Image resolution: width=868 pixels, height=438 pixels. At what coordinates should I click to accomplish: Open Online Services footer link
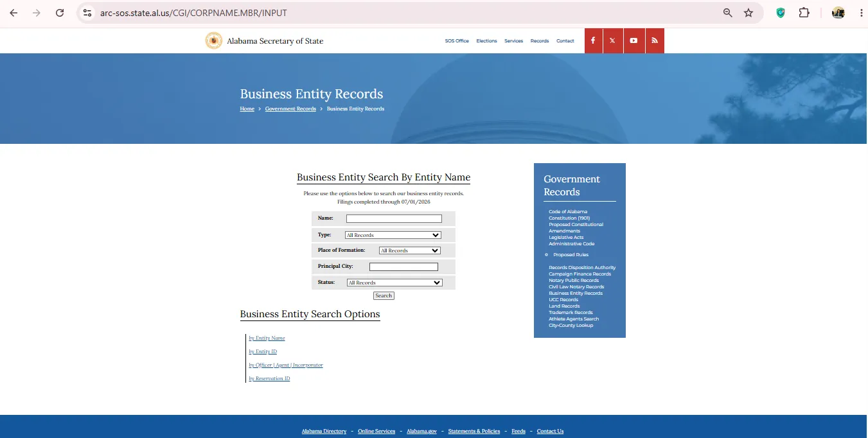[376, 432]
